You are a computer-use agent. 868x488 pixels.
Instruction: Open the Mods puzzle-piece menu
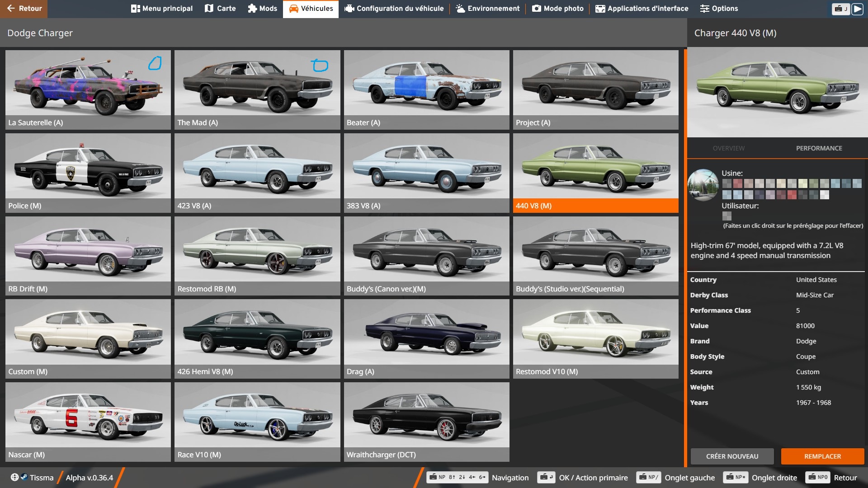click(x=262, y=9)
